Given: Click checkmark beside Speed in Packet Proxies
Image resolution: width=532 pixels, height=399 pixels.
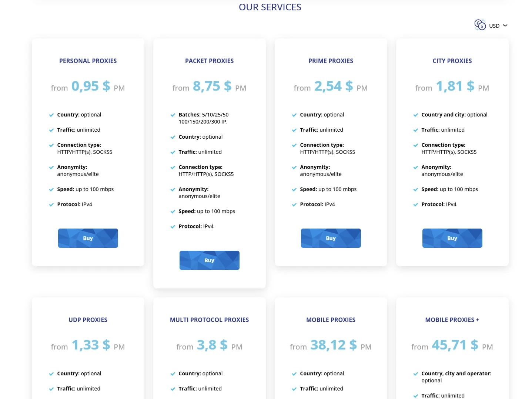Looking at the screenshot, I should coord(173,212).
